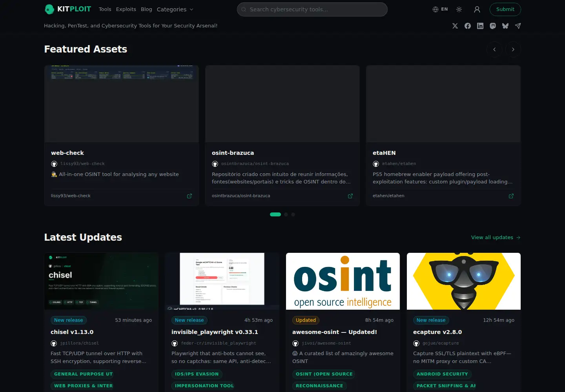Focus the Search cybersecurity tools field

[x=312, y=9]
